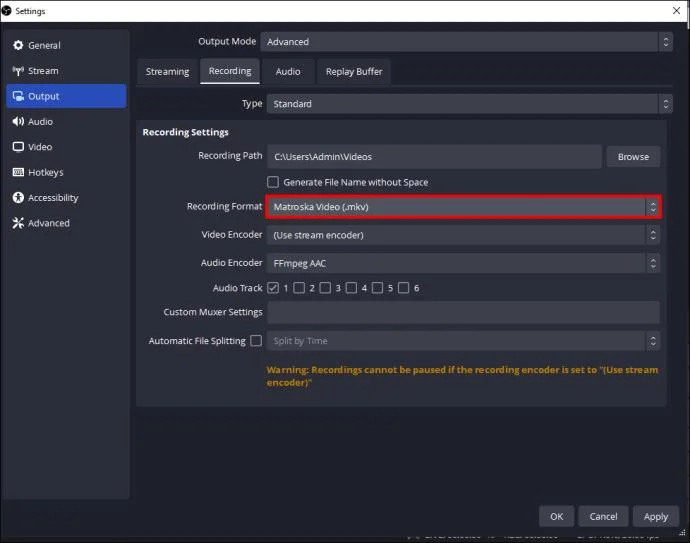Open the Type dropdown set to Standard
The image size is (690, 543).
coord(469,104)
